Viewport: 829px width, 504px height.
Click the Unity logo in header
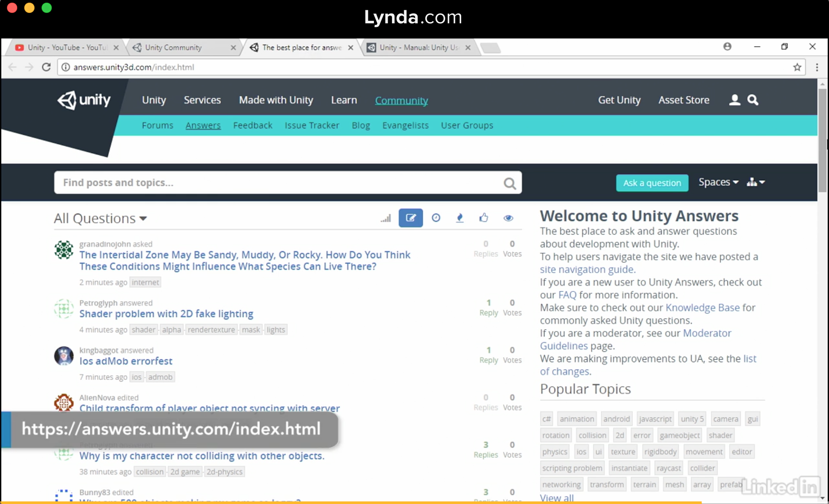click(84, 100)
